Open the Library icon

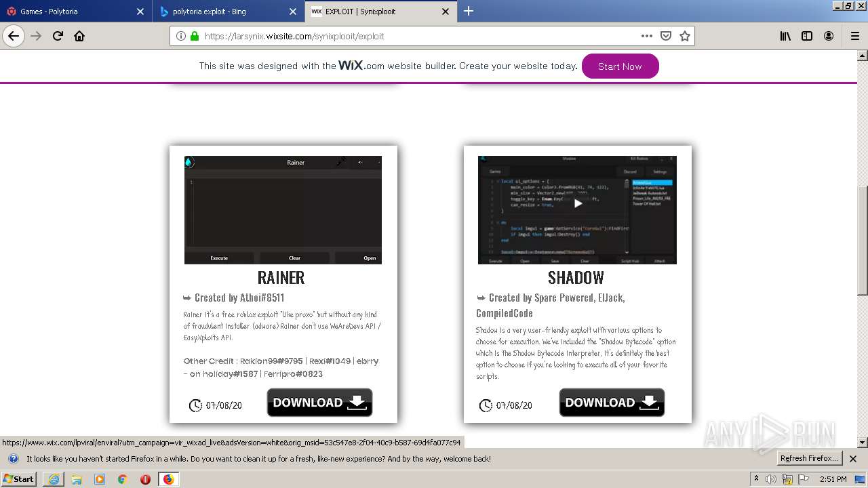coord(785,36)
